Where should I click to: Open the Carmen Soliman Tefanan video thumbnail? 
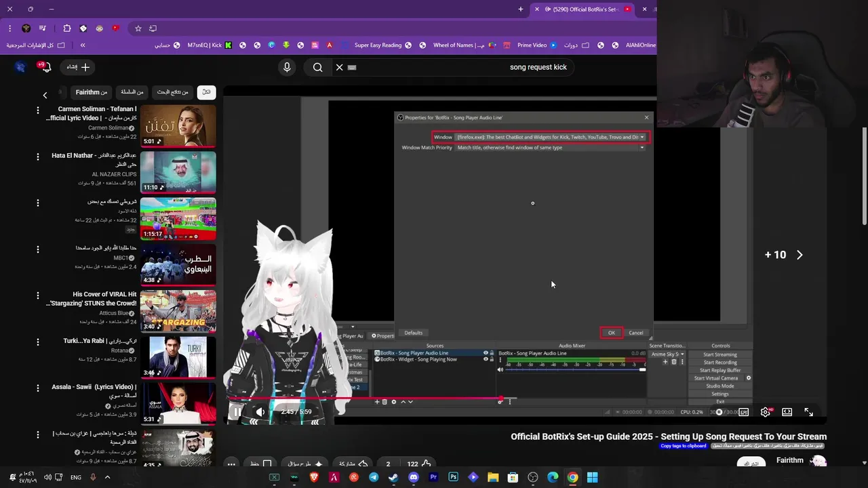(x=178, y=126)
